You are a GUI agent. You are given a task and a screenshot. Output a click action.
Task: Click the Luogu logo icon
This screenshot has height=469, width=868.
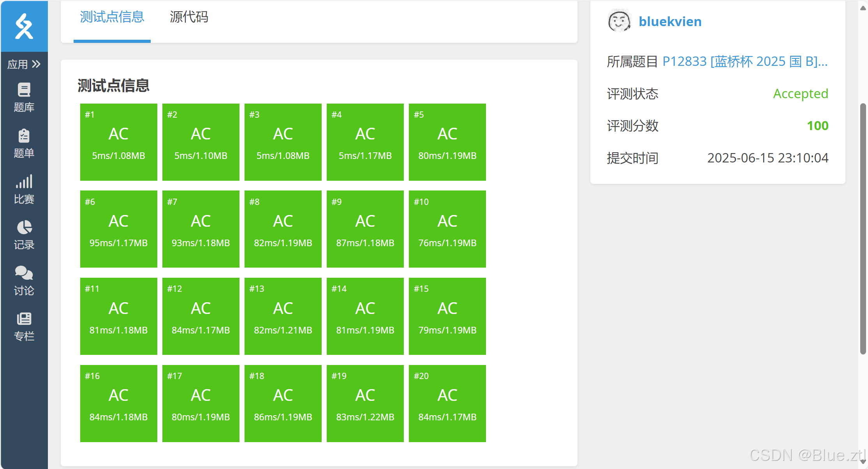tap(24, 26)
